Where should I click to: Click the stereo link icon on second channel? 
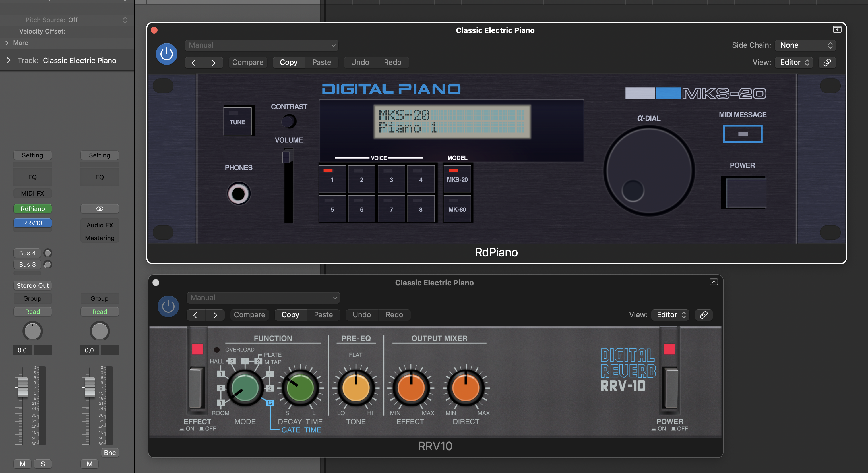(x=100, y=209)
